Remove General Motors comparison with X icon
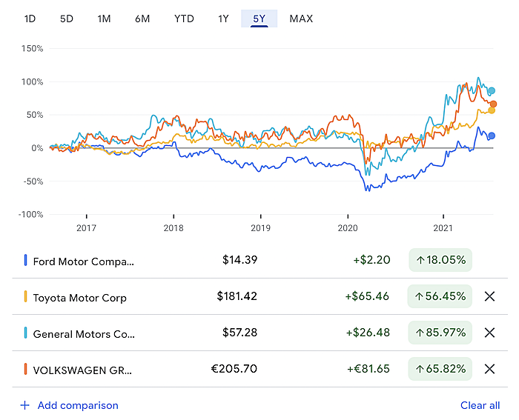Screen dimensions: 519x420 pyautogui.click(x=489, y=333)
